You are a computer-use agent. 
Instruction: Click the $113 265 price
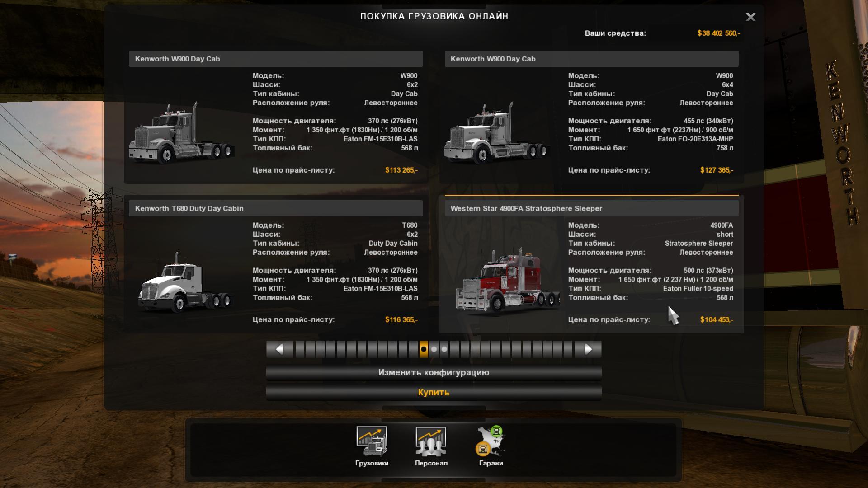click(401, 170)
